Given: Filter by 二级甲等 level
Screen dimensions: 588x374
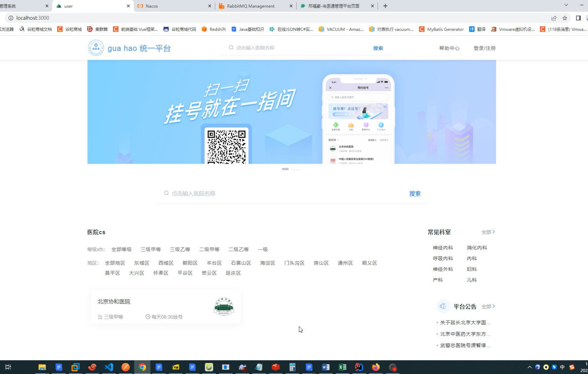Looking at the screenshot, I should click(209, 249).
